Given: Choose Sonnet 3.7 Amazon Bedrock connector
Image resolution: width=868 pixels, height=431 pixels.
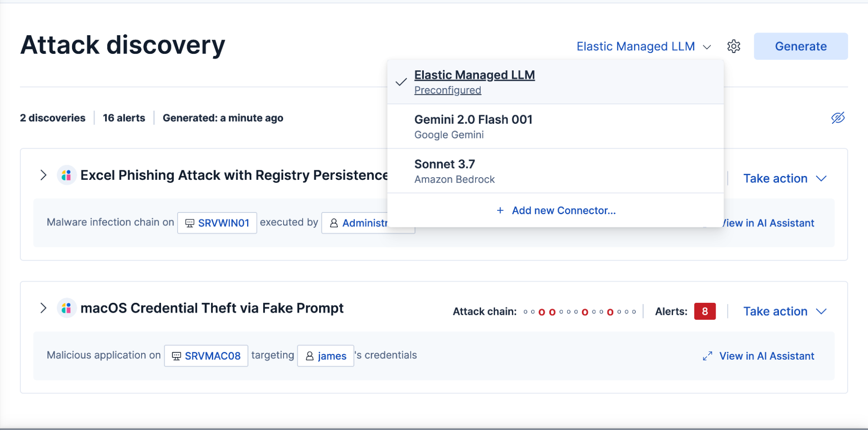Looking at the screenshot, I should [555, 171].
